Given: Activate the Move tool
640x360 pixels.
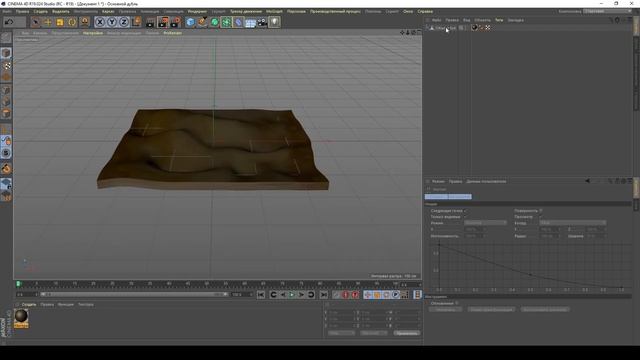Looking at the screenshot, I should tap(48, 22).
